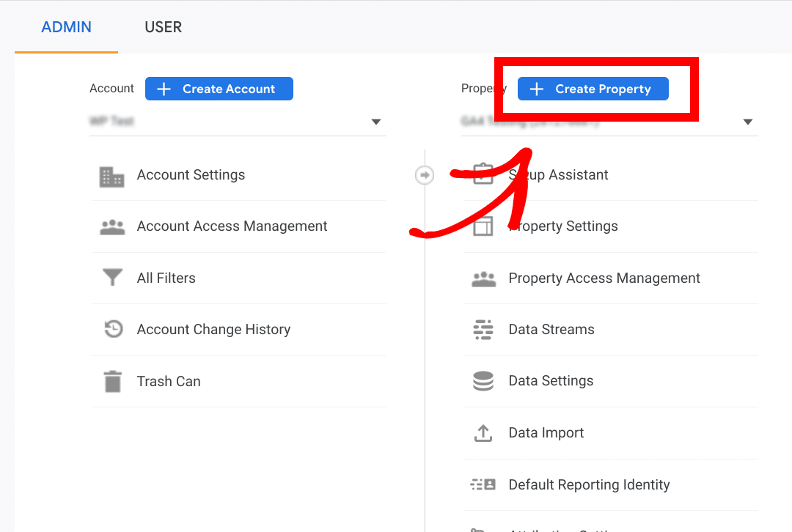Click the Create Property button
The width and height of the screenshot is (792, 532).
pyautogui.click(x=593, y=89)
